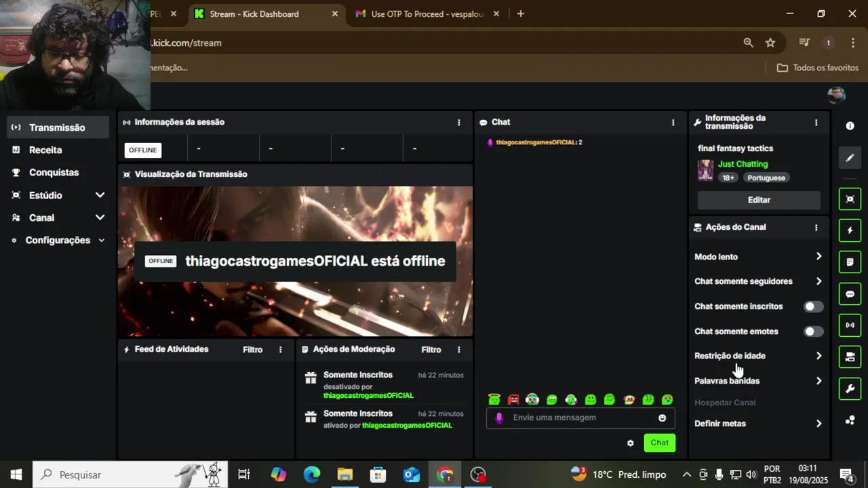
Task: Expand the Canal sidebar section
Action: coord(57,218)
